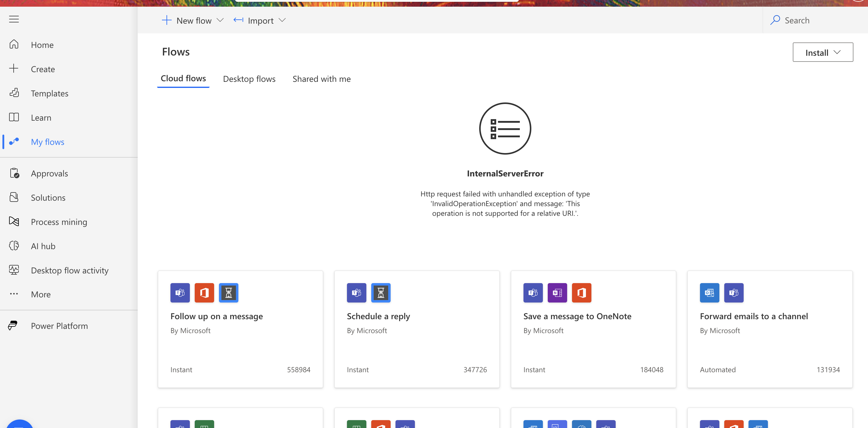The width and height of the screenshot is (868, 428).
Task: Click the Automated type label on Forward emails card
Action: pos(718,369)
